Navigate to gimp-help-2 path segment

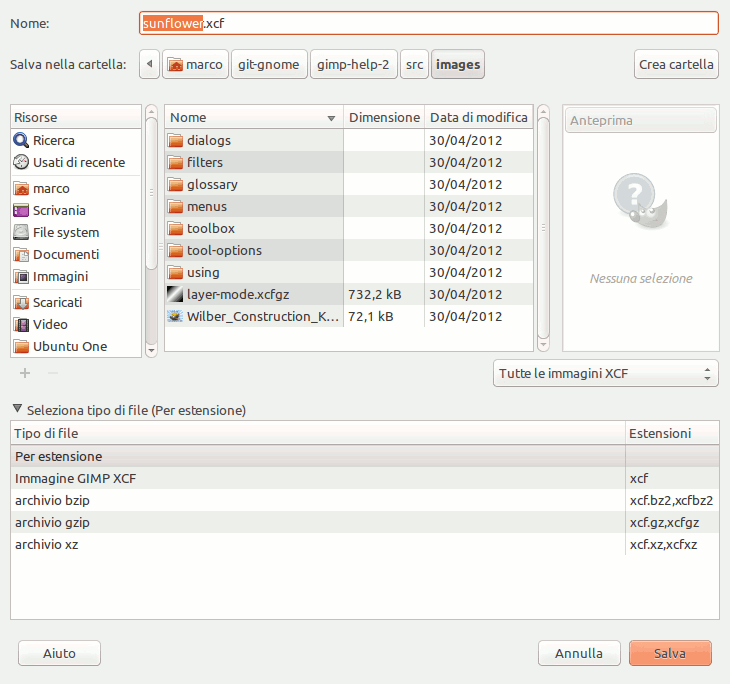pyautogui.click(x=352, y=65)
